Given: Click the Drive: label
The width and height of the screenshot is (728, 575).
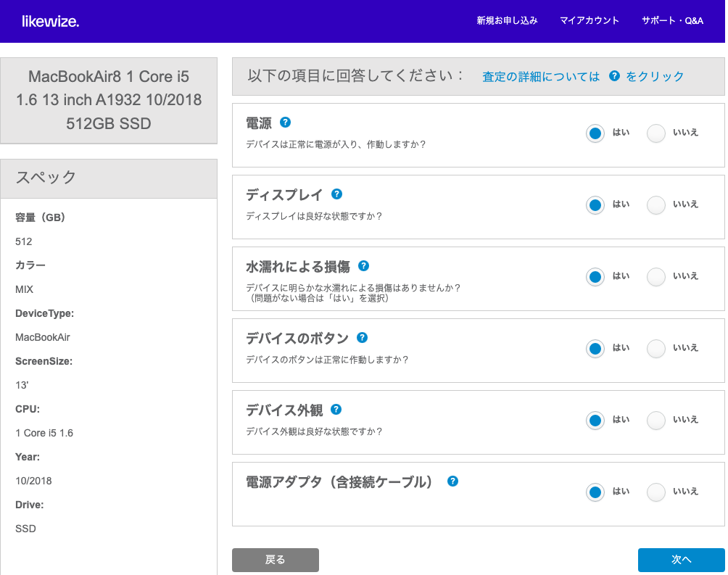Looking at the screenshot, I should pos(29,505).
